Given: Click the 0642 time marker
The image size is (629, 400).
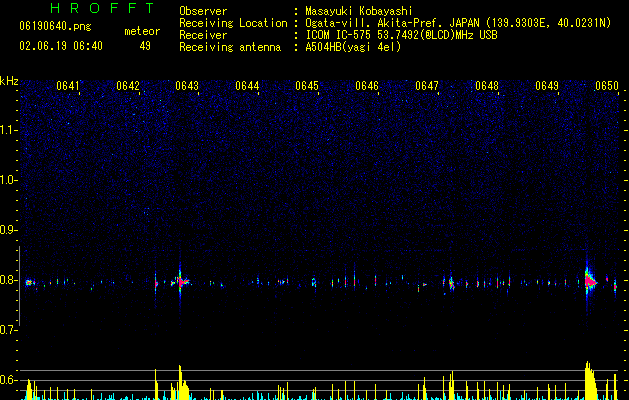Looking at the screenshot, I should [x=128, y=86].
